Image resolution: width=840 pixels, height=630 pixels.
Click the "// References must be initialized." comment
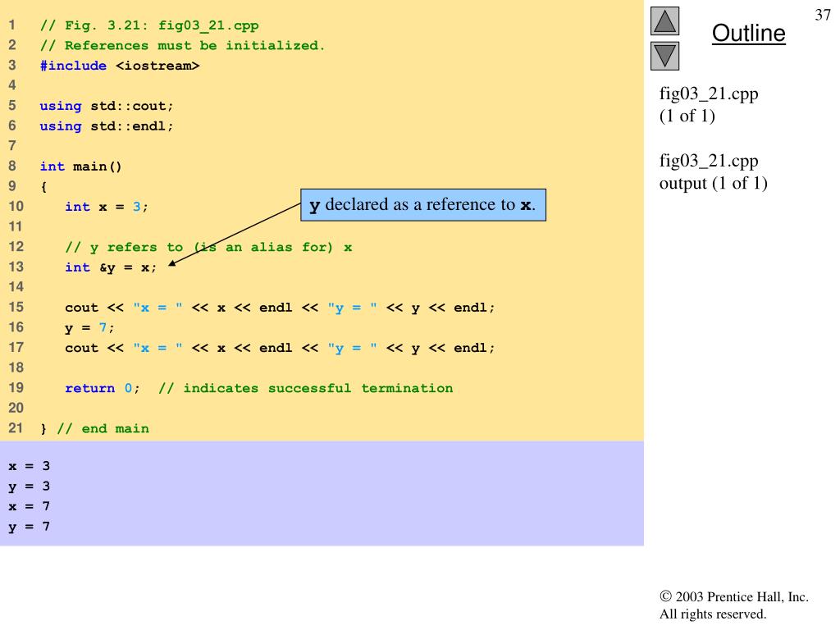click(x=182, y=45)
